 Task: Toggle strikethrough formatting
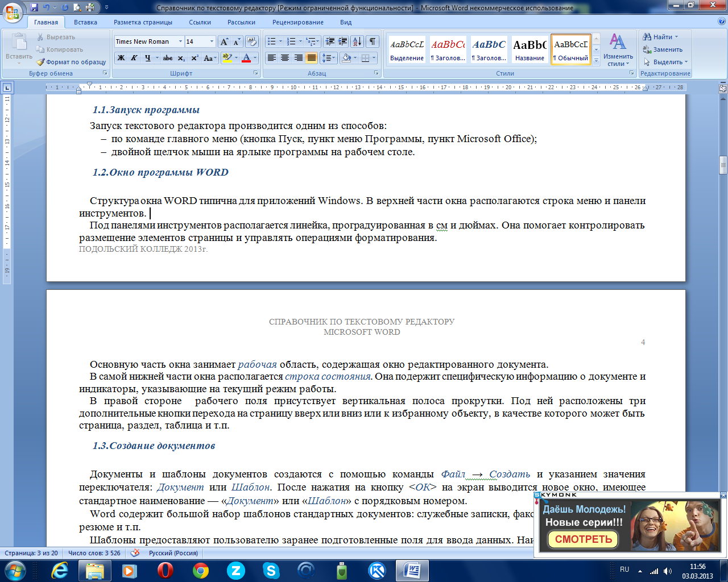coord(168,58)
